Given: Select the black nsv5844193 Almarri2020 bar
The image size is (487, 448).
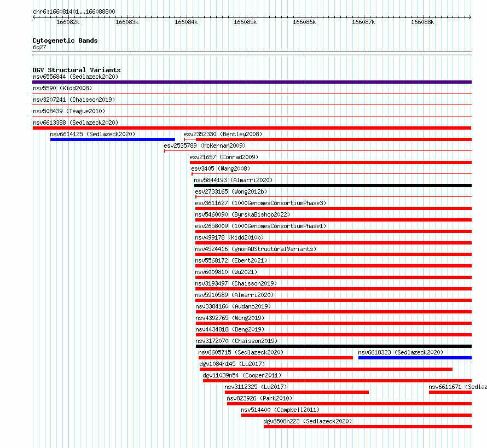Looking at the screenshot, I should click(333, 185).
